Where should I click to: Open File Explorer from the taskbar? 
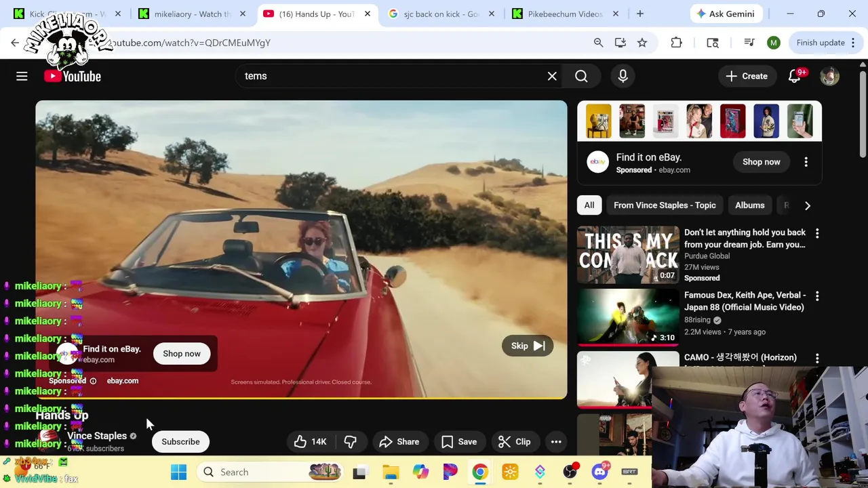pyautogui.click(x=391, y=472)
